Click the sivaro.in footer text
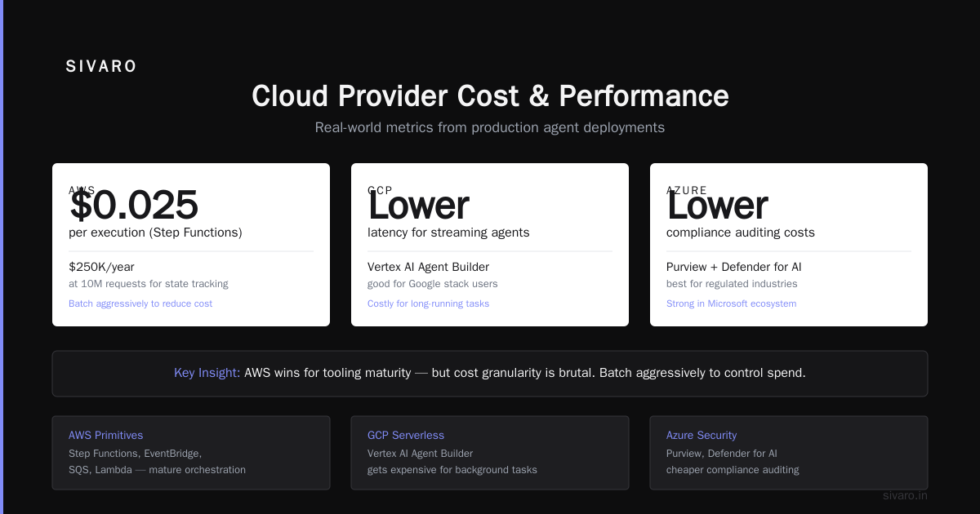The height and width of the screenshot is (514, 980). [x=905, y=496]
